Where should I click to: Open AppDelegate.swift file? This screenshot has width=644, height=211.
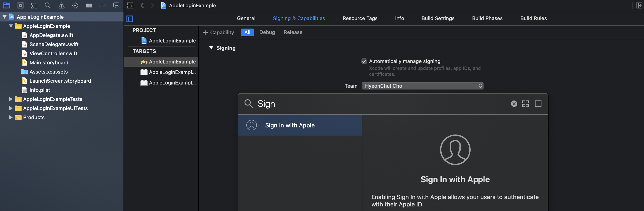coord(51,35)
